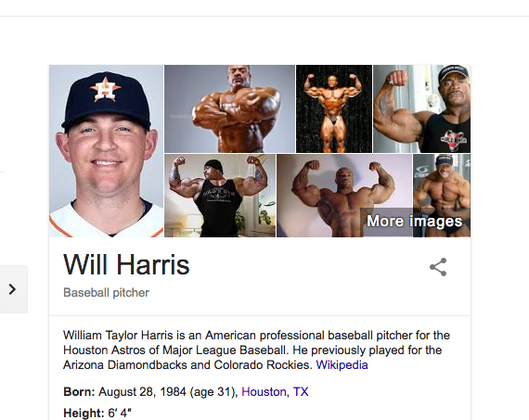Click the William Taylor Harris description paragraph

tap(256, 350)
